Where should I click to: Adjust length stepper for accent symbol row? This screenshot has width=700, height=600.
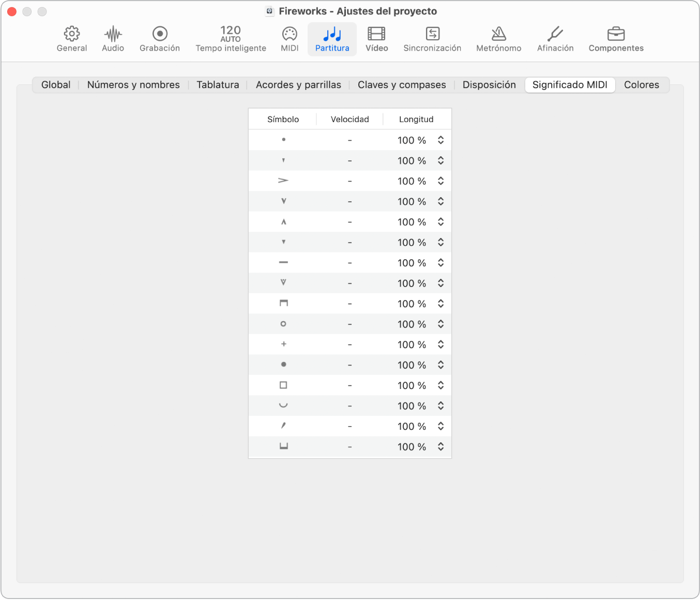[440, 181]
